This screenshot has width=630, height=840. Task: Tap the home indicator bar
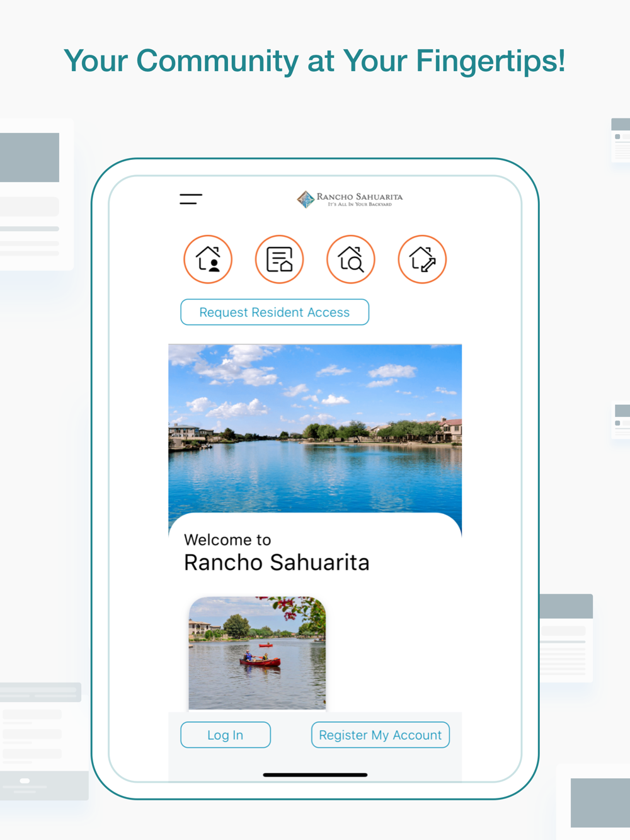coord(315,775)
